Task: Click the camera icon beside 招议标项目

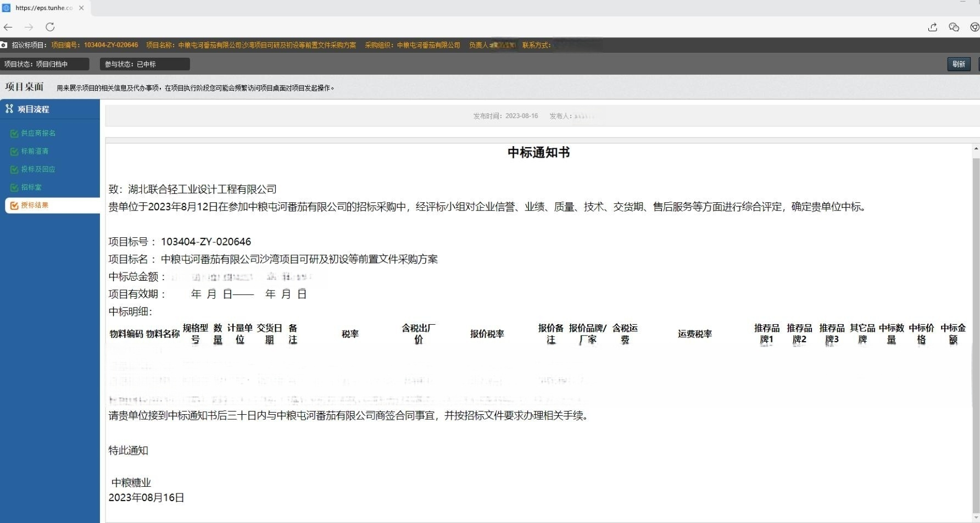Action: 4,45
